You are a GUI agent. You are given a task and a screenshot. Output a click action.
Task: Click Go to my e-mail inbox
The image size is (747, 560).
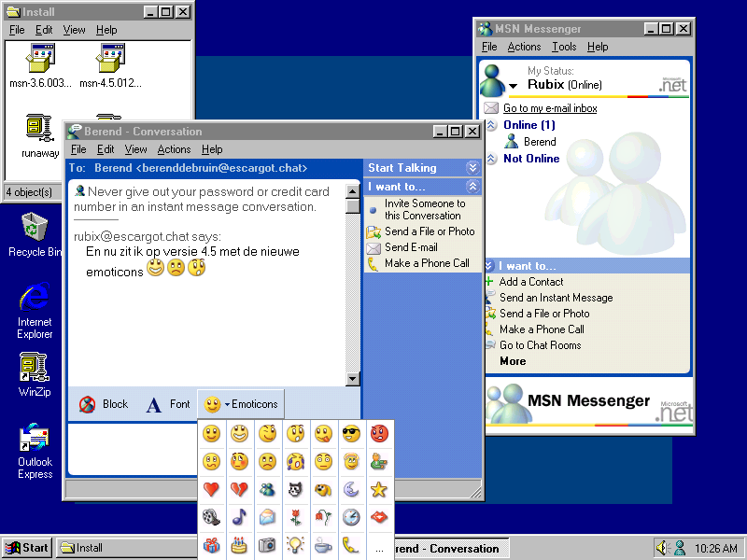tap(550, 108)
